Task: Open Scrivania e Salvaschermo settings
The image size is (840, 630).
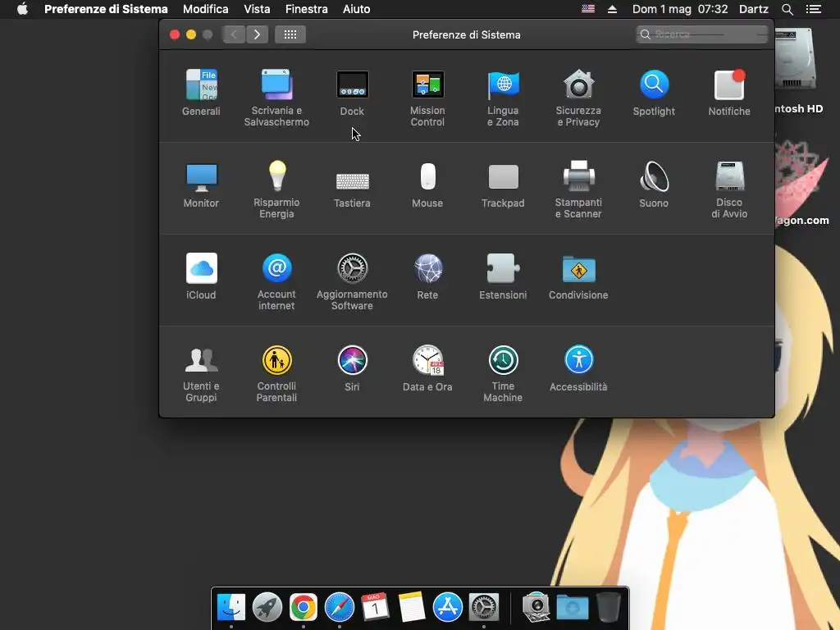Action: pos(276,98)
